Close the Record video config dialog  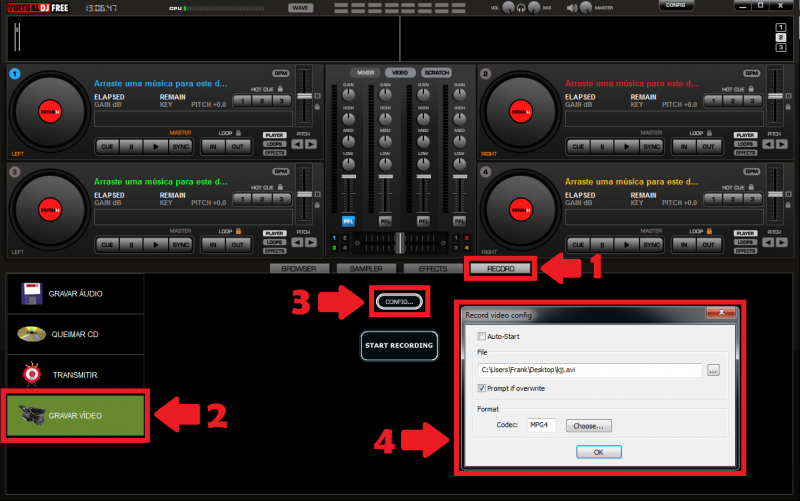[721, 312]
